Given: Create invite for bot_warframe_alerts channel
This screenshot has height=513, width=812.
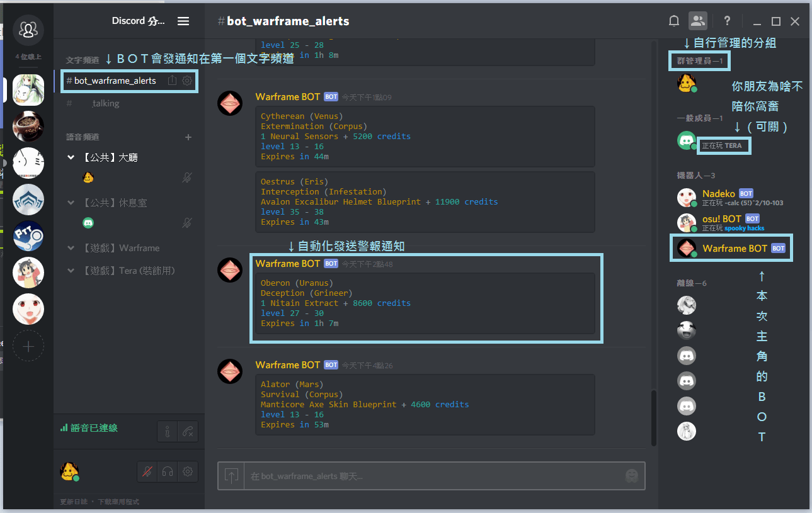Looking at the screenshot, I should click(x=172, y=81).
